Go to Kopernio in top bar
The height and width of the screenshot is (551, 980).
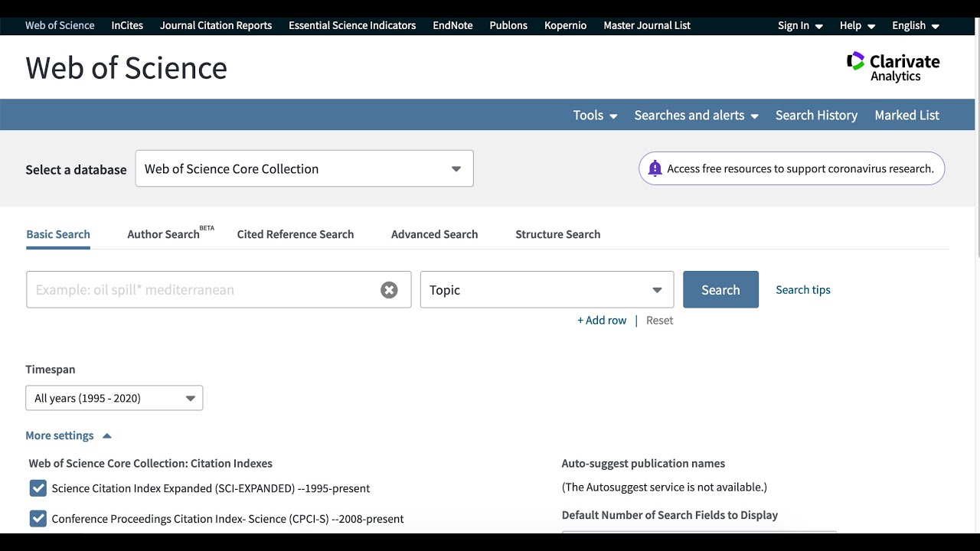[565, 25]
